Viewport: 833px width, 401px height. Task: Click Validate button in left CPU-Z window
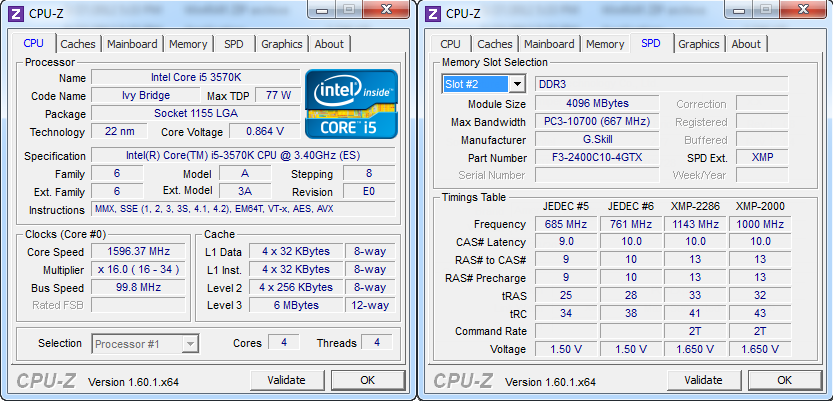pyautogui.click(x=286, y=380)
